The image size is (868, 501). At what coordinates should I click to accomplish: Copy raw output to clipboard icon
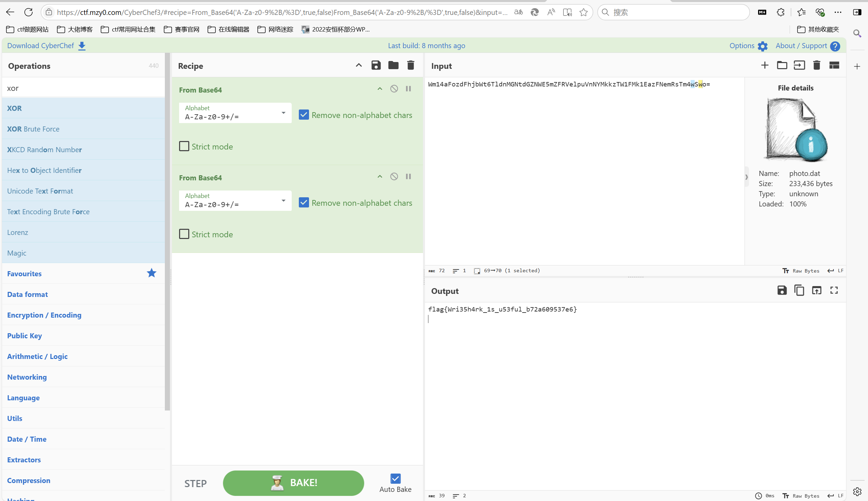799,290
